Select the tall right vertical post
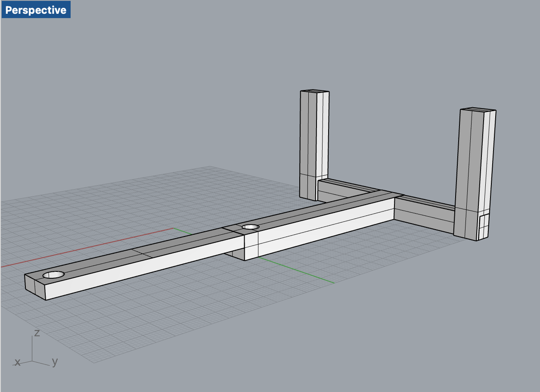 coord(475,174)
